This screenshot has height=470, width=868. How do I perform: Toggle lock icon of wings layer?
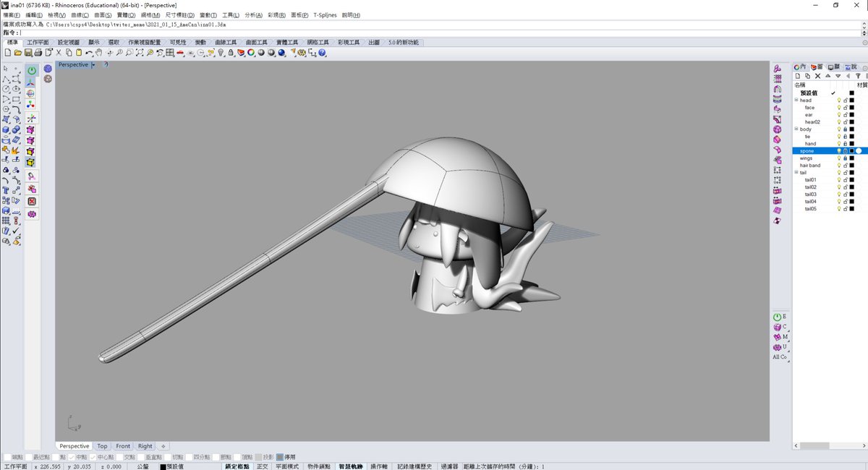[846, 158]
